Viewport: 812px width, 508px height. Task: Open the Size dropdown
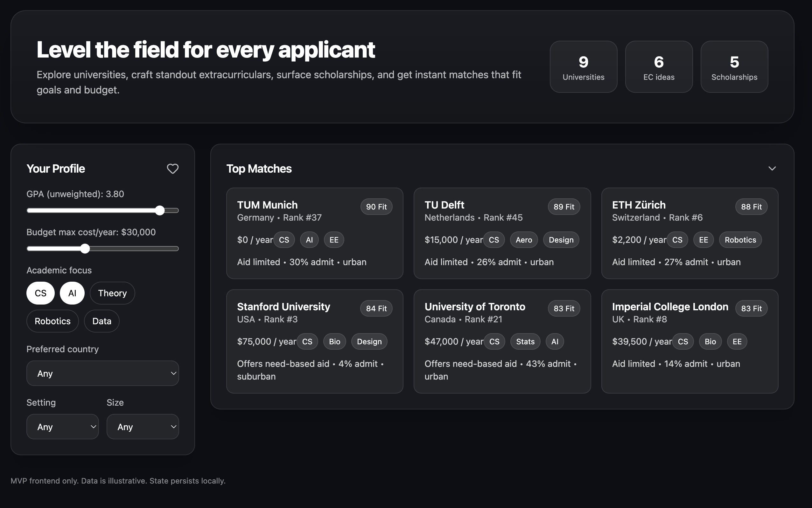(143, 427)
